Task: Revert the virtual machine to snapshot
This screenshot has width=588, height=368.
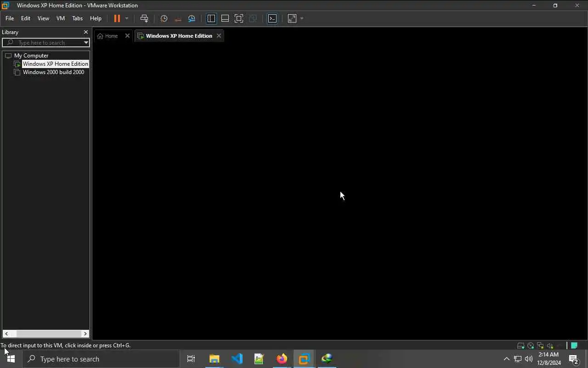Action: pos(178,18)
